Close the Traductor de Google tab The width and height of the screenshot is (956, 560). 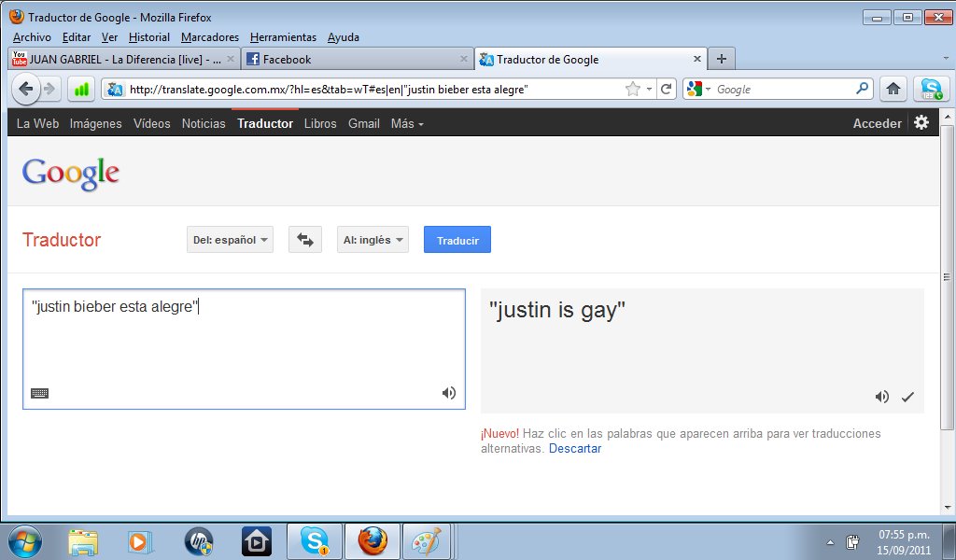696,59
